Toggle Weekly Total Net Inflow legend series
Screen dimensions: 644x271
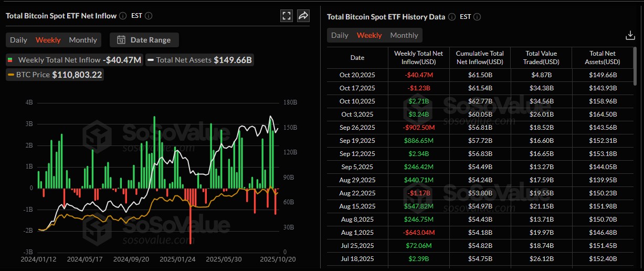[75, 60]
